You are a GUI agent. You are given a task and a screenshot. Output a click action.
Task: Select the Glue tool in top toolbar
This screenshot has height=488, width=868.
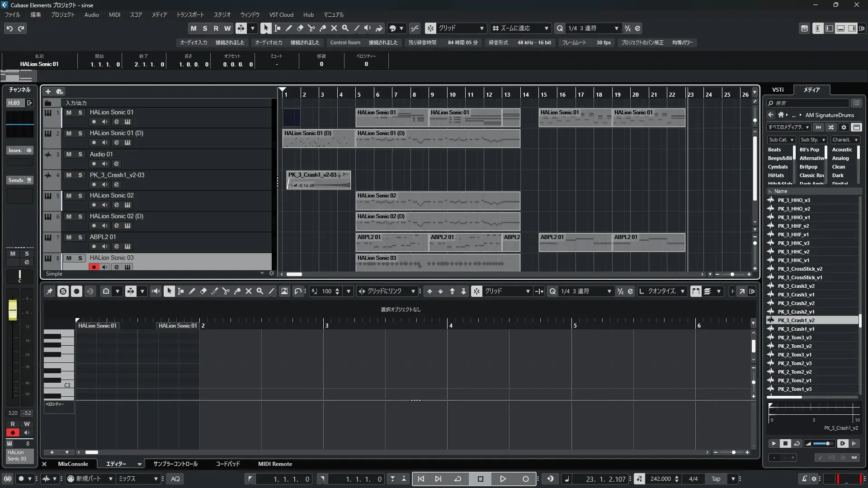click(323, 28)
